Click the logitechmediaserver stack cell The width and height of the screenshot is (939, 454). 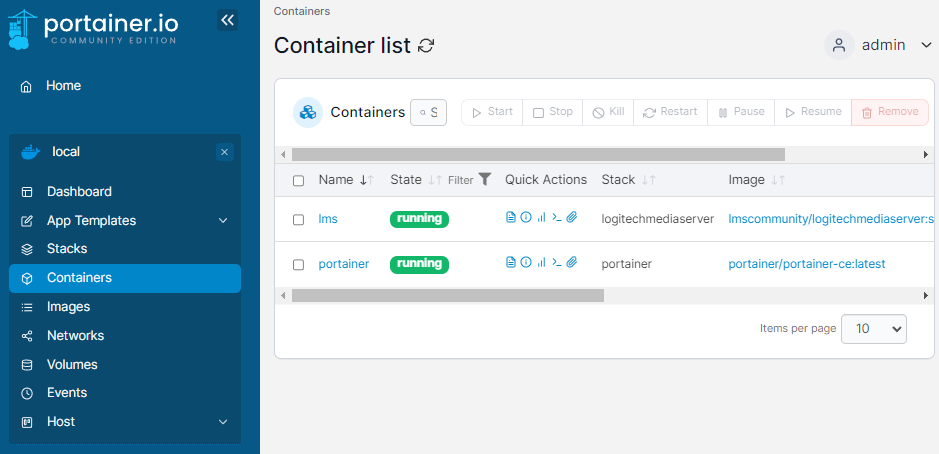tap(658, 219)
